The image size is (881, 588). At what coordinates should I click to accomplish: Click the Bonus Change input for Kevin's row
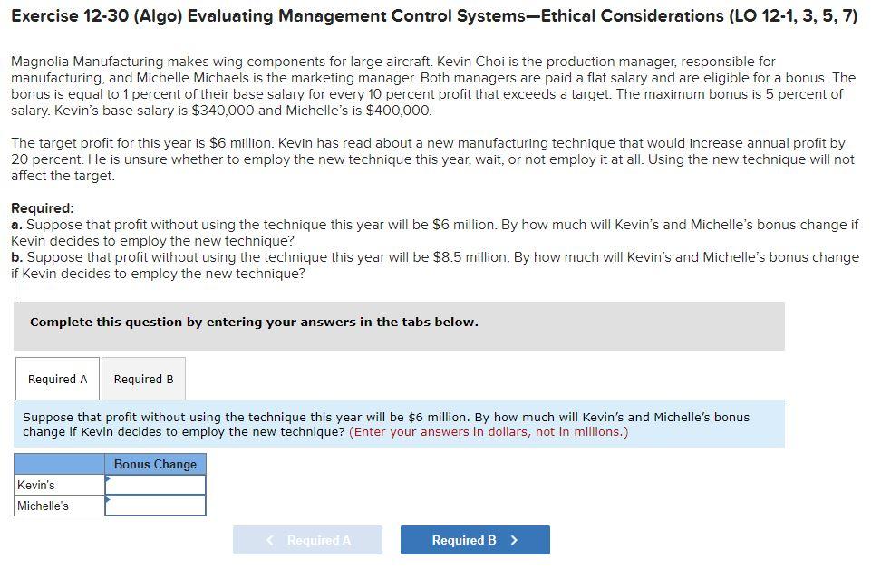coord(156,485)
